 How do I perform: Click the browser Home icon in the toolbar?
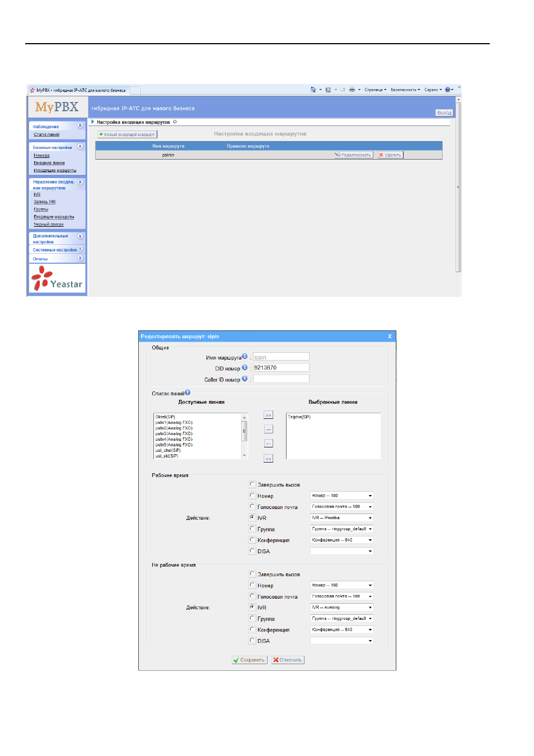click(x=313, y=90)
